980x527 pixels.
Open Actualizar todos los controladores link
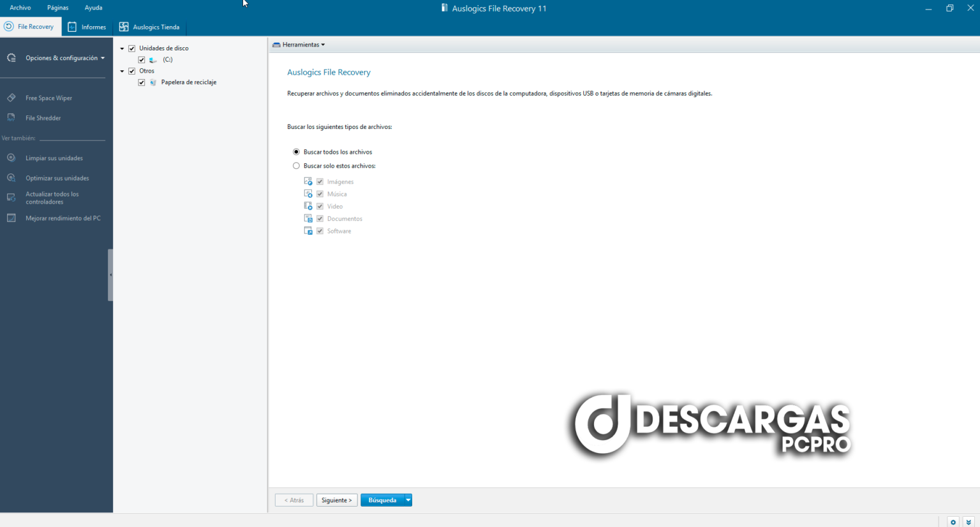[x=52, y=198]
